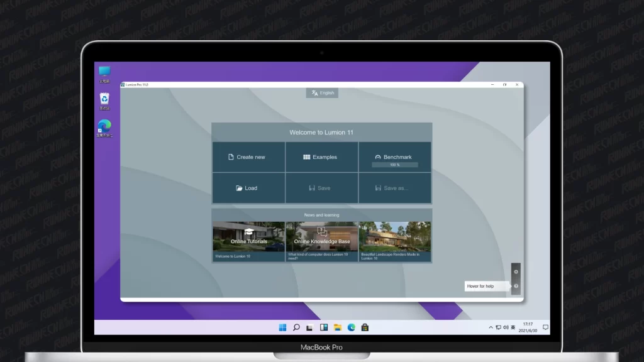Image resolution: width=644 pixels, height=362 pixels.
Task: Open the Examples scenes tile
Action: point(321,157)
